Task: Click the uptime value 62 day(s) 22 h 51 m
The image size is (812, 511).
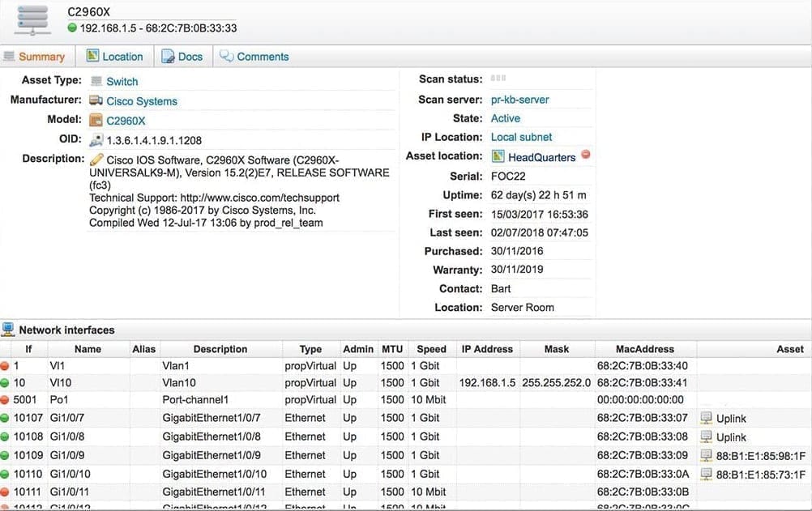Action: click(539, 195)
